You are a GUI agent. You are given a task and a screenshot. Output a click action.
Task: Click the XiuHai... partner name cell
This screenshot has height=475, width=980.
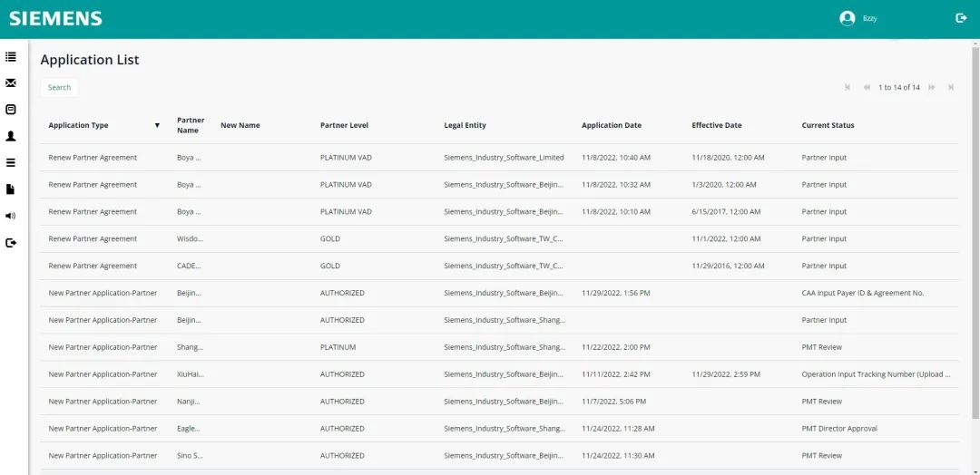(191, 374)
